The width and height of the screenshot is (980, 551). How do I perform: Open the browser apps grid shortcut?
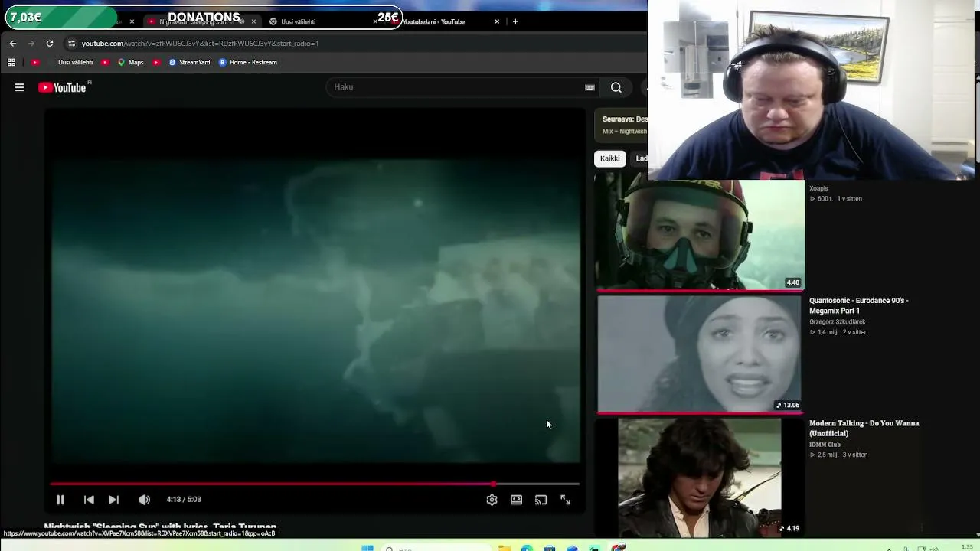(11, 62)
